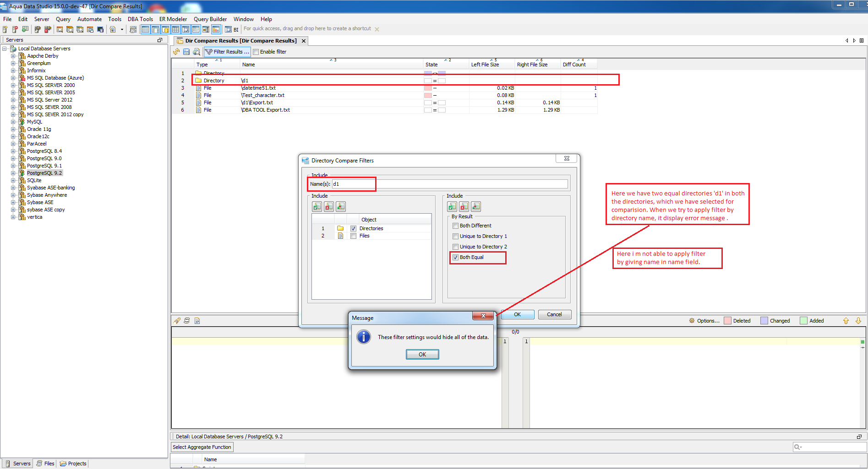Click select-all icon in right Include group
Image resolution: width=868 pixels, height=469 pixels.
452,207
